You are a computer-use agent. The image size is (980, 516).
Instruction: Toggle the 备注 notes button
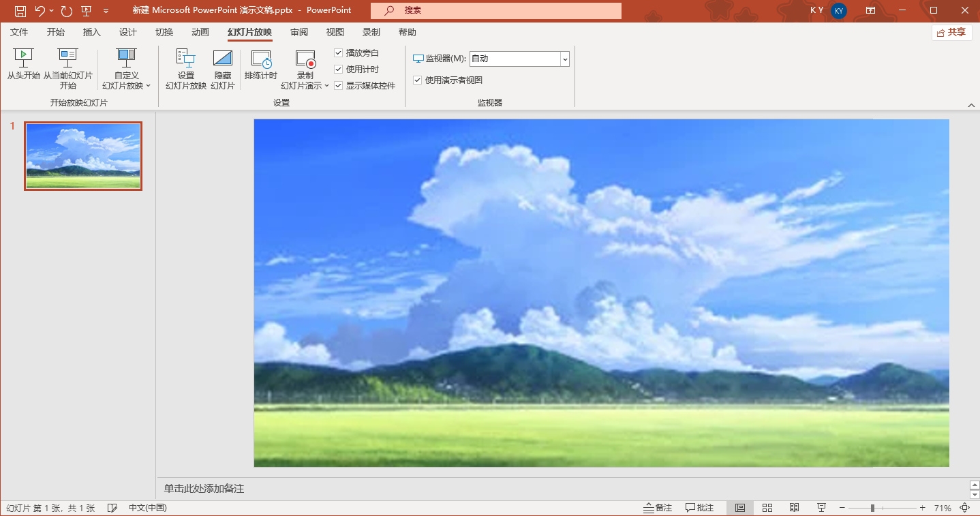(x=658, y=509)
